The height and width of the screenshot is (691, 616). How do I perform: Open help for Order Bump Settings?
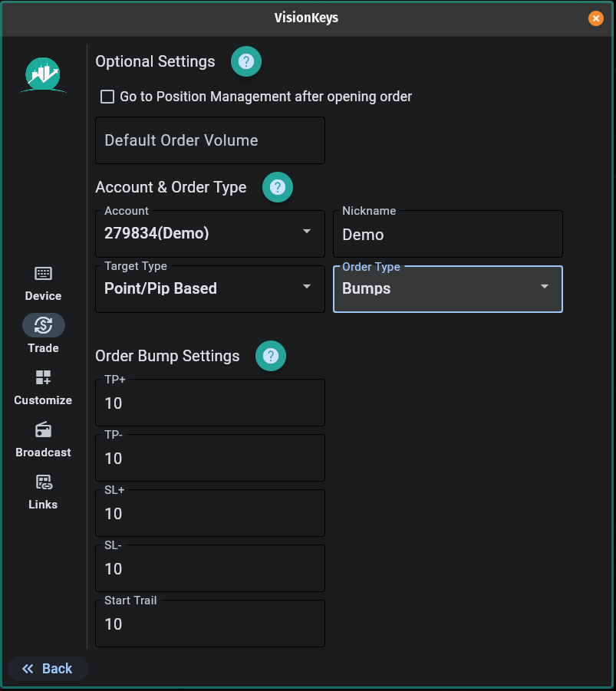(x=271, y=356)
